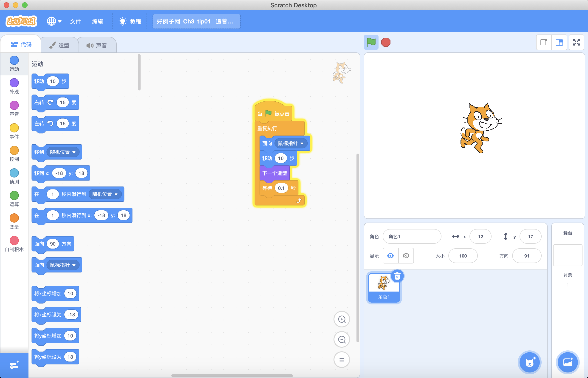Edit the 大小 size value 100
The image size is (588, 378).
[463, 256]
